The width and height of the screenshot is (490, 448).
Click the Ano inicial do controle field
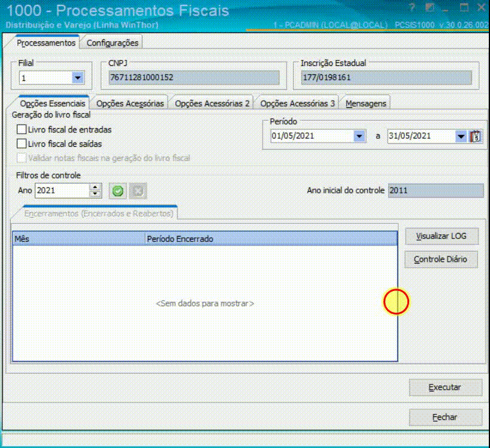pyautogui.click(x=435, y=190)
